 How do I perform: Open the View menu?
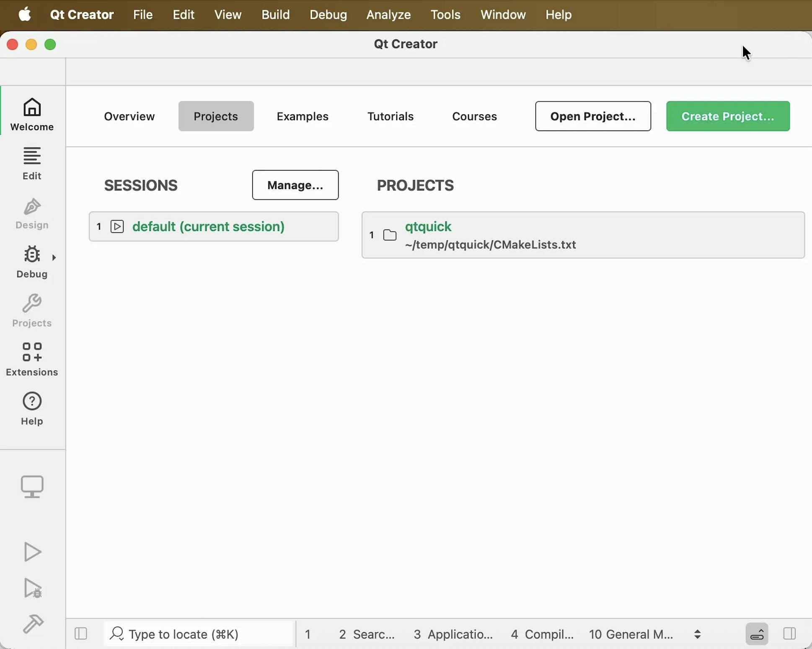(x=228, y=15)
